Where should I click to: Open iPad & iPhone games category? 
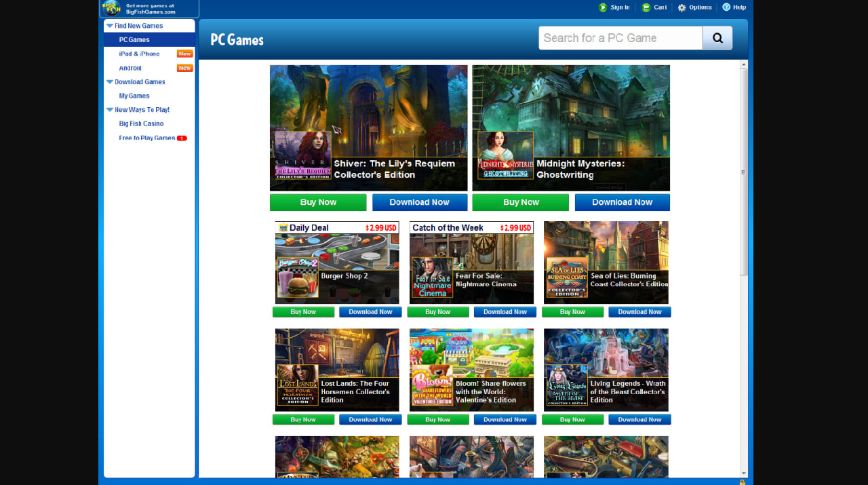pyautogui.click(x=139, y=54)
